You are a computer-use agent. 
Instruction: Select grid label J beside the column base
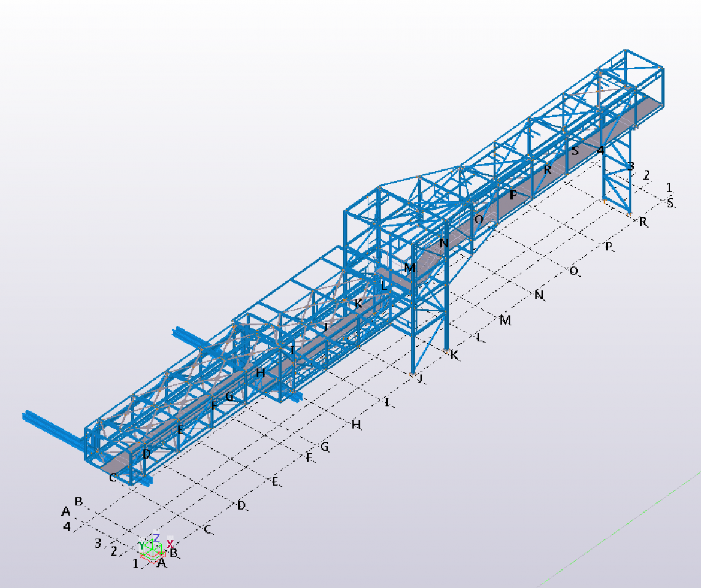pos(419,378)
